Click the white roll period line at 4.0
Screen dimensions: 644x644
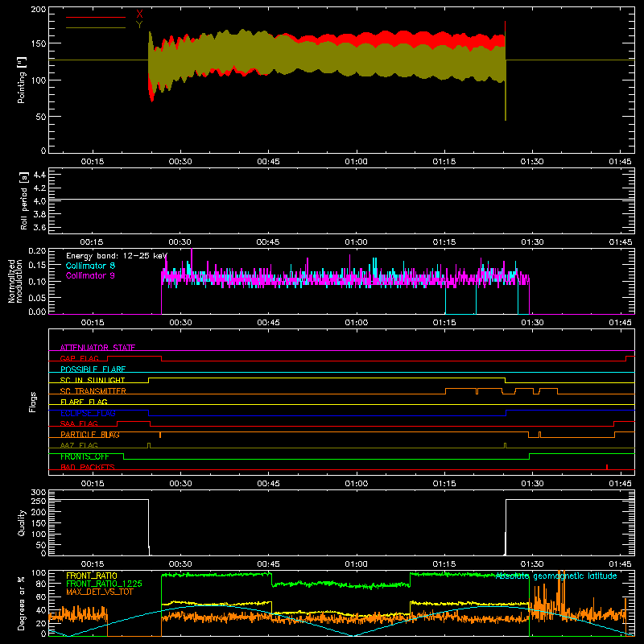click(341, 199)
